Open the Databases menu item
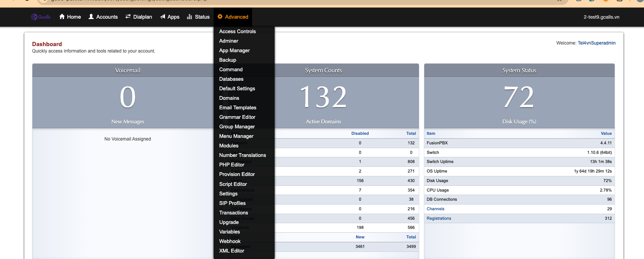The image size is (644, 259). 231,79
